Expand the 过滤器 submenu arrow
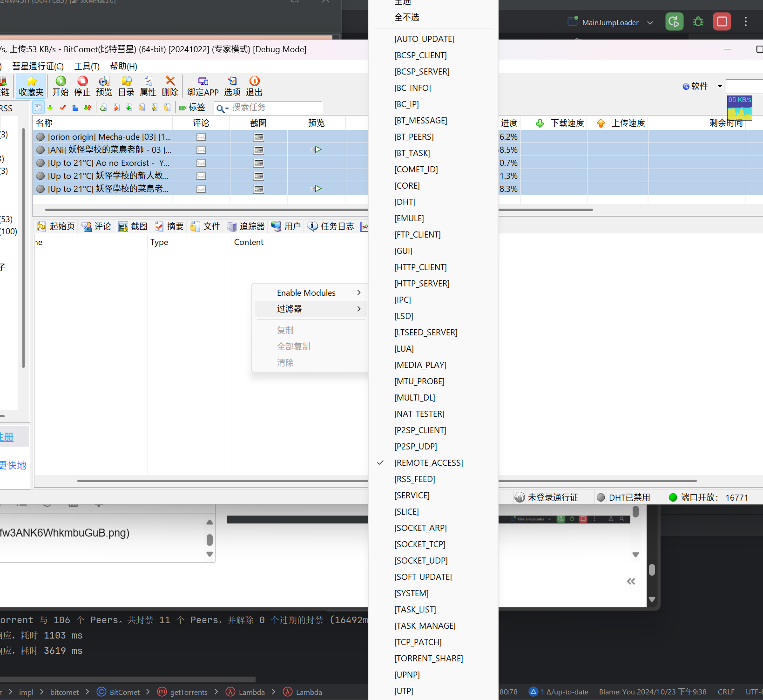 click(x=359, y=309)
